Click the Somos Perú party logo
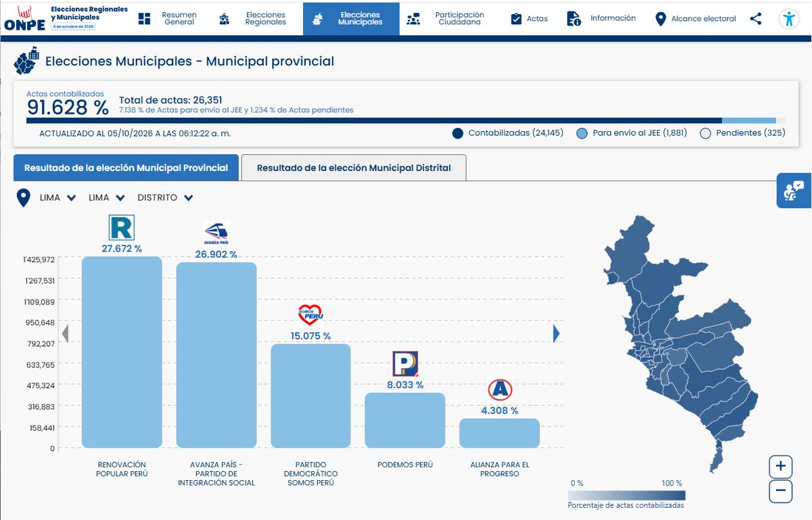 311,315
